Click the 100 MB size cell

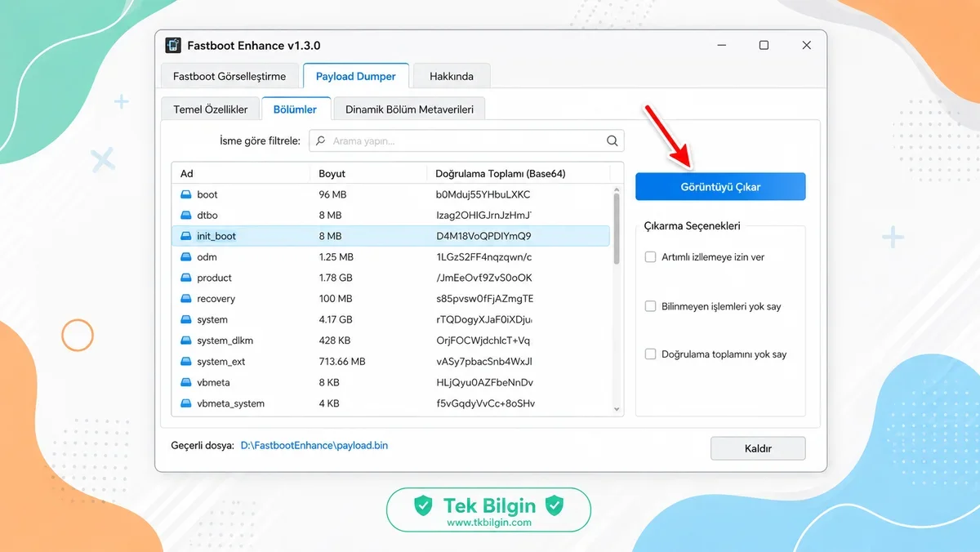click(x=336, y=299)
